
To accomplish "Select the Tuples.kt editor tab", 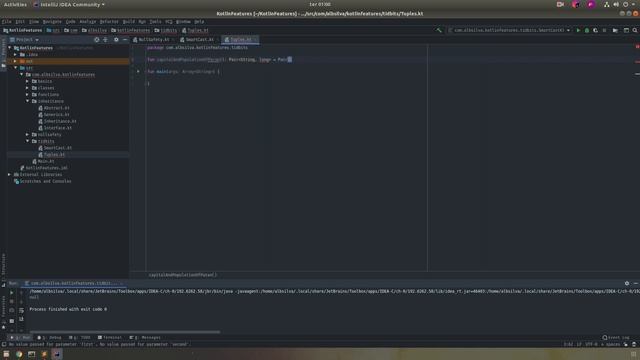I will (x=240, y=40).
